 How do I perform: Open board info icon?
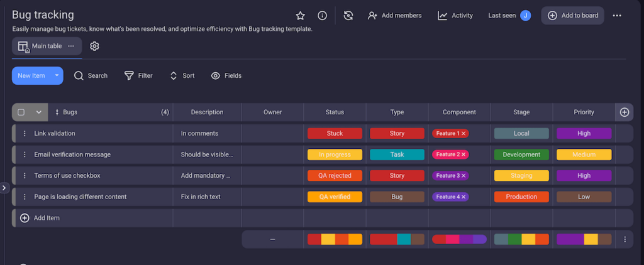[322, 16]
